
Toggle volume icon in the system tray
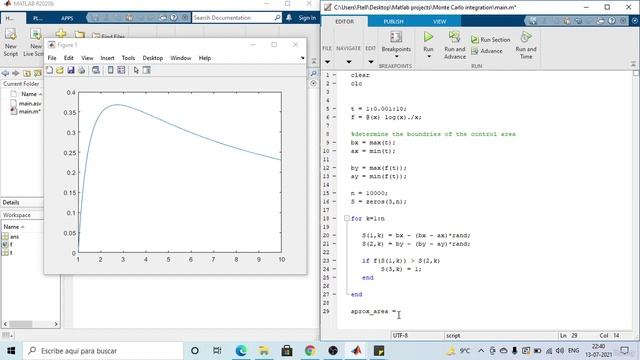[x=560, y=351]
